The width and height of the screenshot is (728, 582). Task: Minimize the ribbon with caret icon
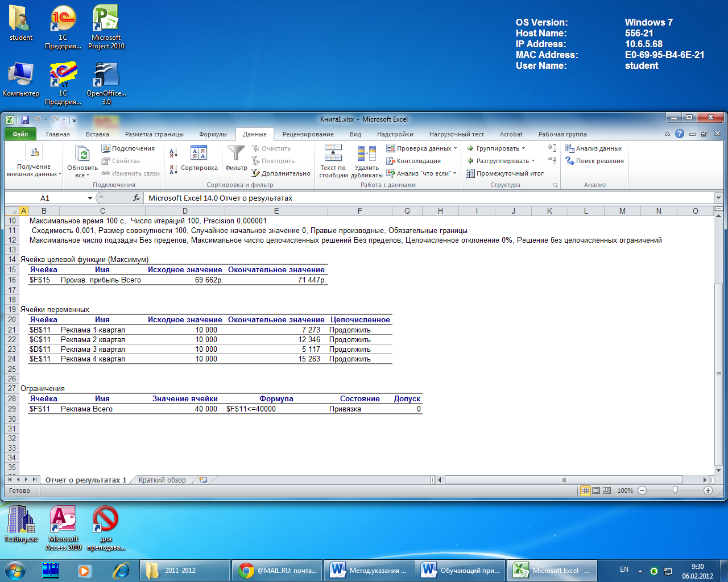click(x=667, y=134)
